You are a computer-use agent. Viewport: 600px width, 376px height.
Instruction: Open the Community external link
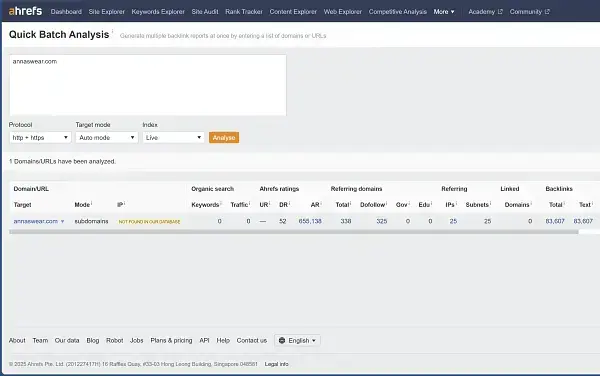coord(530,12)
